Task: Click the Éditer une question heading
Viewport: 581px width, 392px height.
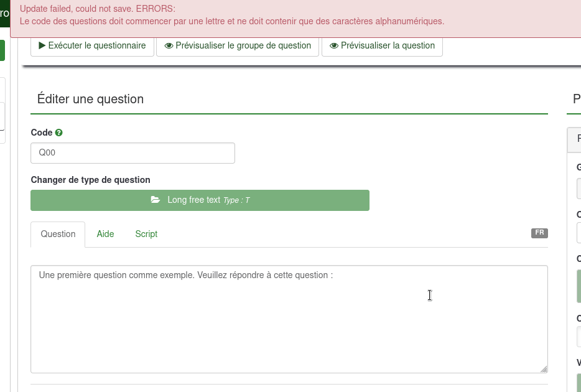Action: coord(90,99)
